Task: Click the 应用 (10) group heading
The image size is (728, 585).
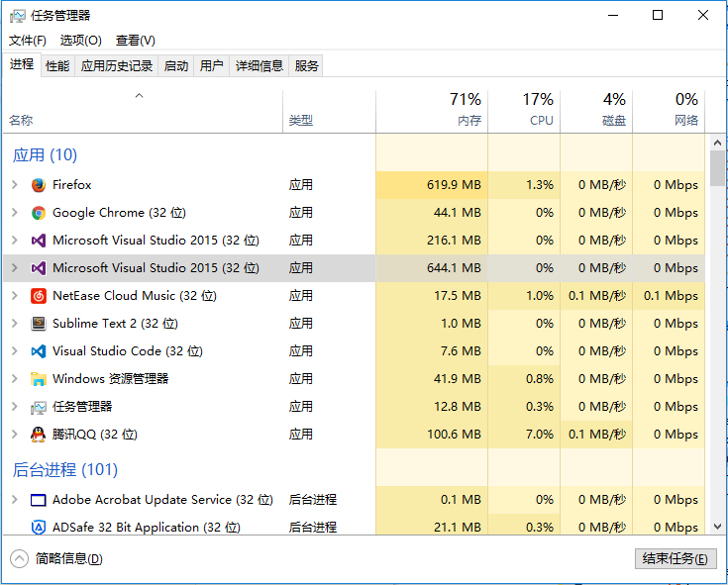Action: [45, 155]
